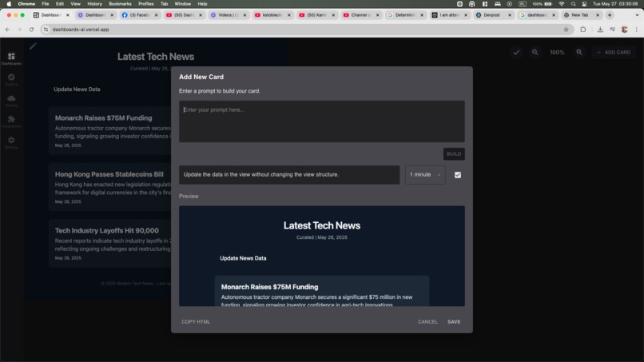Image resolution: width=644 pixels, height=362 pixels.
Task: Open the Chrome extensions puzzle icon
Action: pos(582,30)
